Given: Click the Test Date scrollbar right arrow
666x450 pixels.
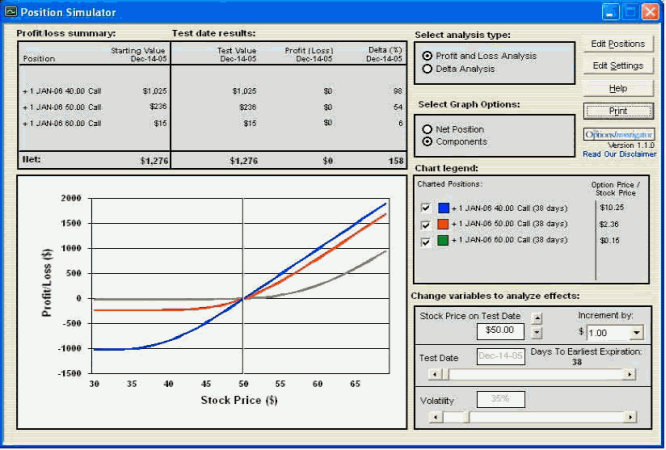Looking at the screenshot, I should 629,374.
